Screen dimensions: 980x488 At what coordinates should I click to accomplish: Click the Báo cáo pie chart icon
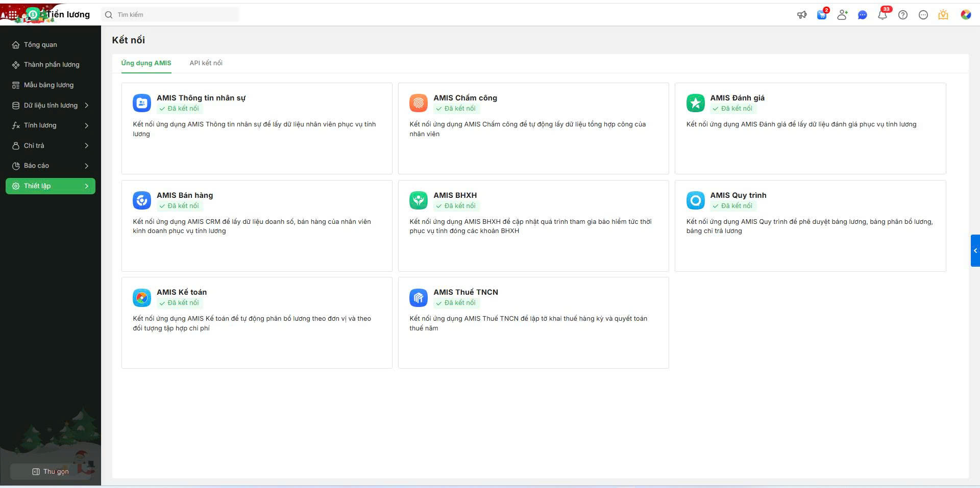coord(16,166)
